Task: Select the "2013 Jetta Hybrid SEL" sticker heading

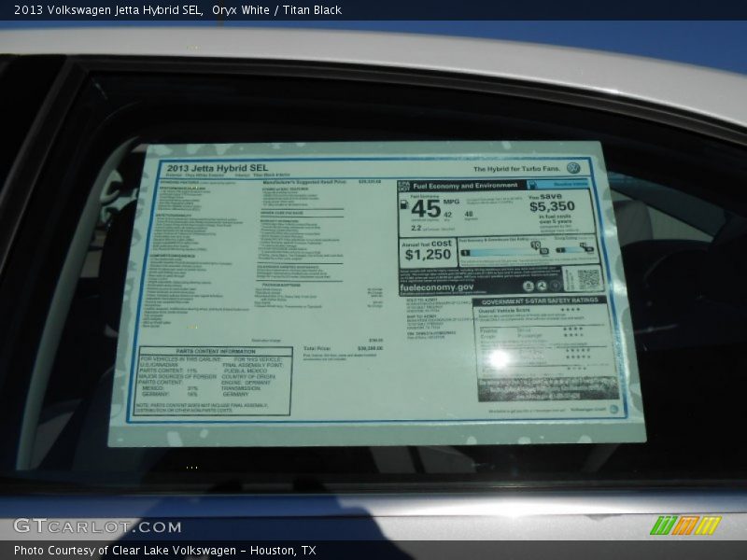Action: pyautogui.click(x=218, y=168)
